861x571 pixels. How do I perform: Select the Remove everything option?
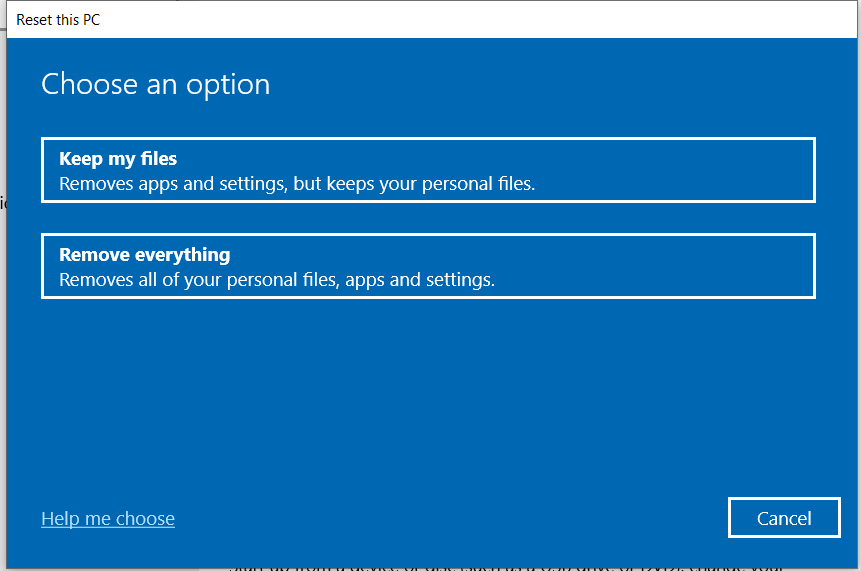pos(428,266)
